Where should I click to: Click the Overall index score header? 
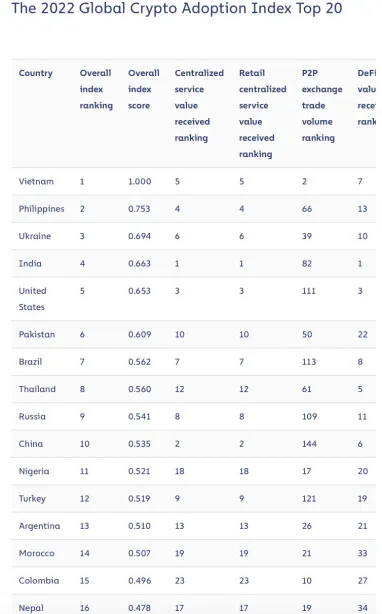(144, 89)
